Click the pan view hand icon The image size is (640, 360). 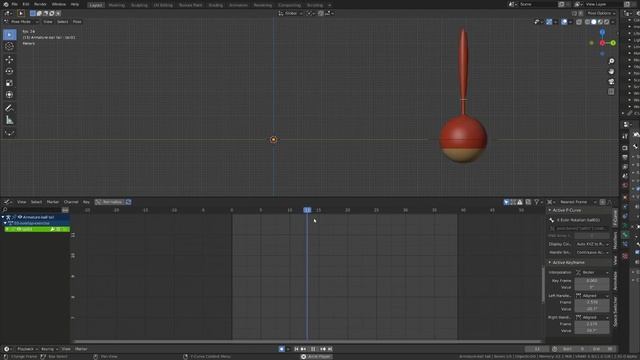point(611,71)
